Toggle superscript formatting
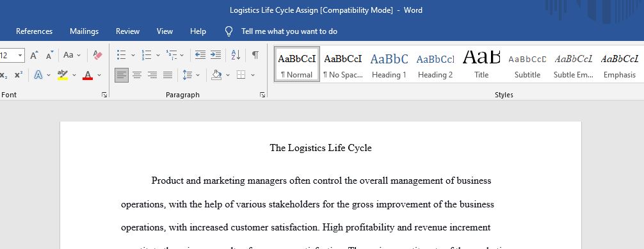The image size is (644, 249). click(x=19, y=75)
